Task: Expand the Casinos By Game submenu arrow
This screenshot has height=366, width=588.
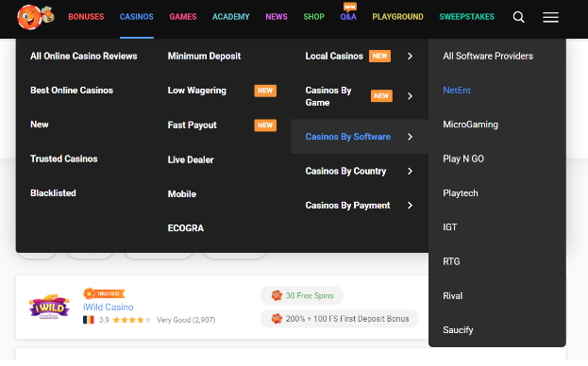Action: pos(410,96)
